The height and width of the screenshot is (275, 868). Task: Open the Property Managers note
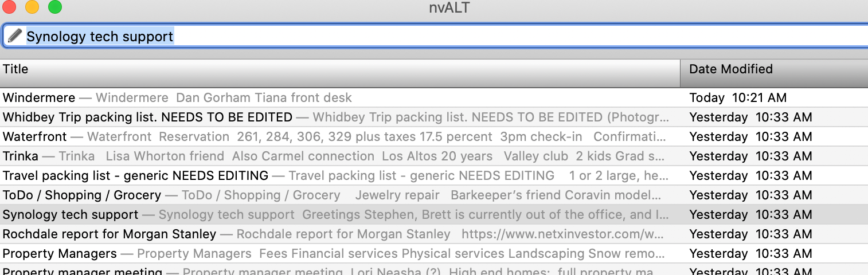(60, 254)
